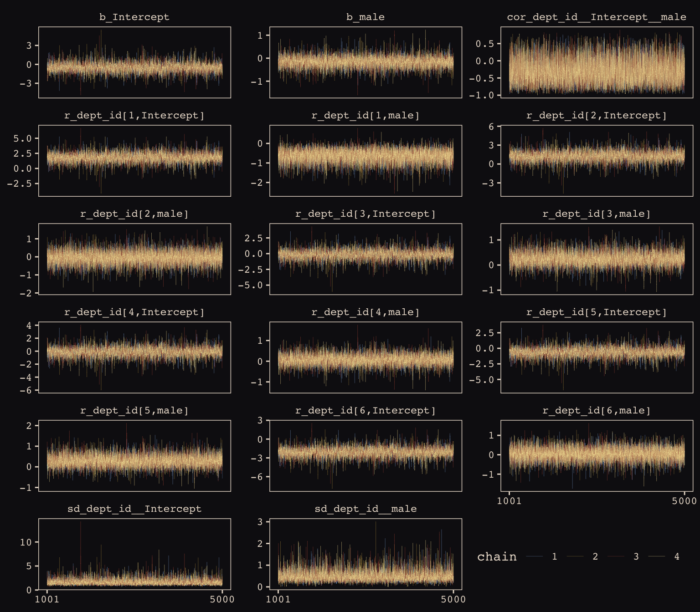Select the r_dept_id[5,Intercept] trace plot
700x612 pixels.
pos(597,357)
